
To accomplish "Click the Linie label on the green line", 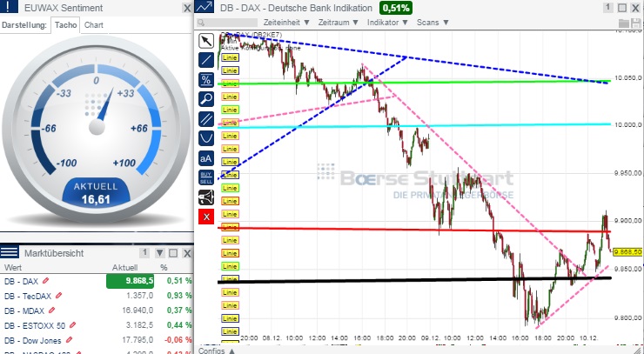I will click(x=230, y=83).
